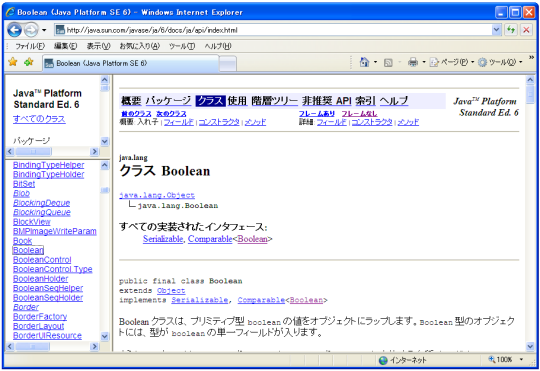Image resolution: width=540 pixels, height=371 pixels.
Task: Open BMPImageWriteParam in class list
Action: tap(55, 231)
